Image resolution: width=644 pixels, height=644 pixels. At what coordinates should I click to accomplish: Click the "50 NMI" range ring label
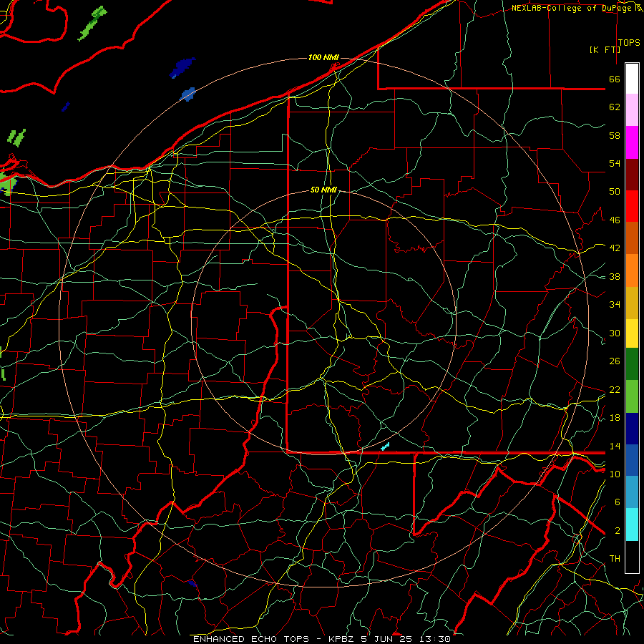pyautogui.click(x=323, y=190)
